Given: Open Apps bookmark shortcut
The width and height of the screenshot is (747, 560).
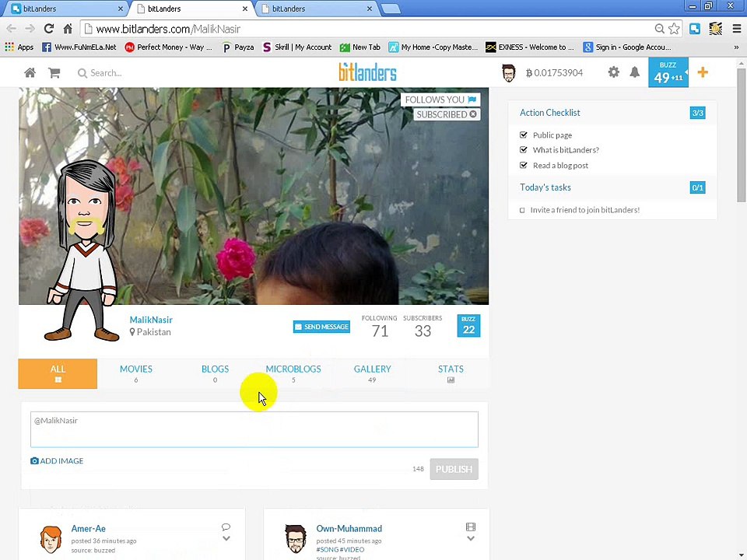Looking at the screenshot, I should point(19,47).
